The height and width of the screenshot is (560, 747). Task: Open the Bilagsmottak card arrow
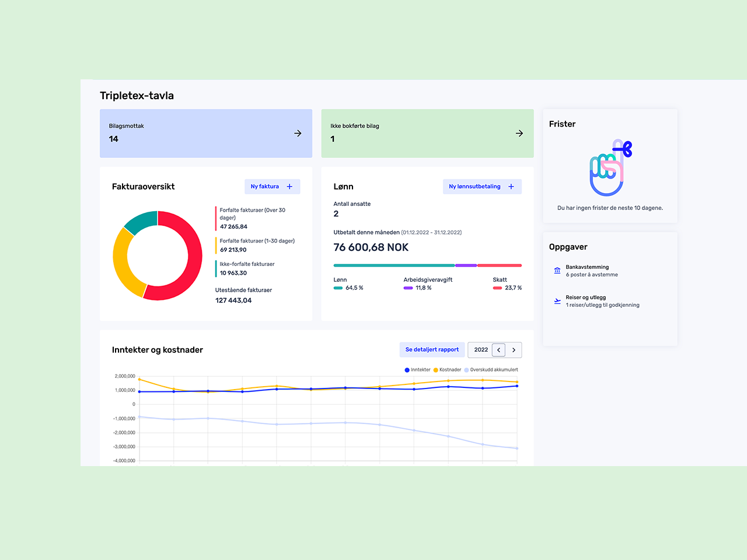click(x=298, y=134)
